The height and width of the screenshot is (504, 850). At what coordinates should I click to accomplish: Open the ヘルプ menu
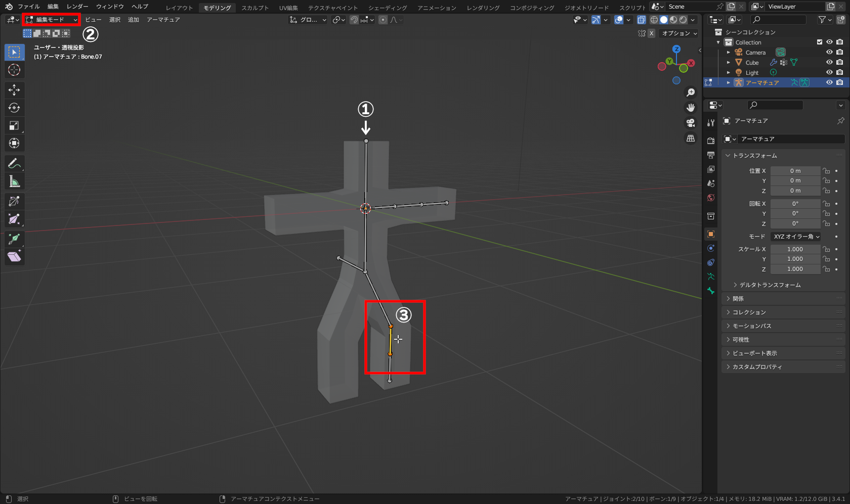140,7
